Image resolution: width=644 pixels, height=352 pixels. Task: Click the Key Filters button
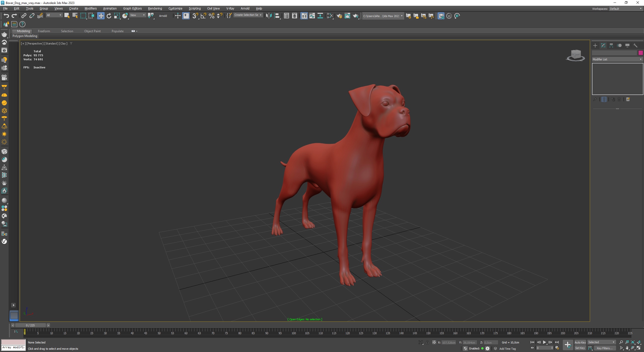click(605, 348)
